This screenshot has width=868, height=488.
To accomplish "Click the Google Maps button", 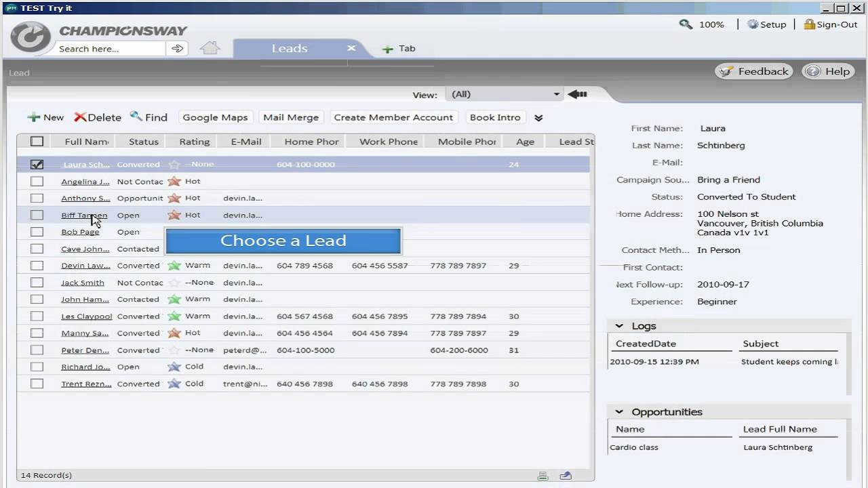I will [x=215, y=117].
